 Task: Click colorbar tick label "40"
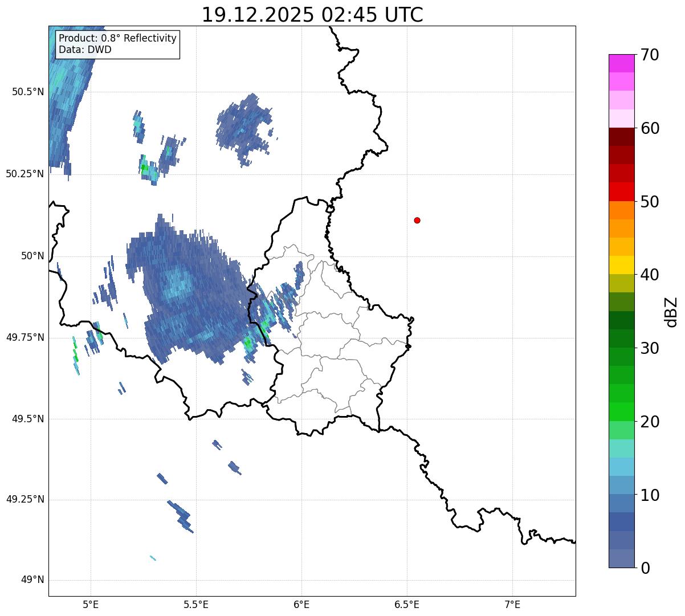point(650,275)
